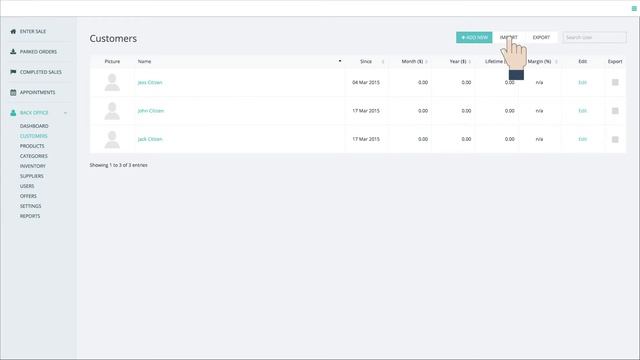Click the 'Showing 1 to 3 of 3 entries' text
The image size is (640, 360).
click(x=118, y=165)
